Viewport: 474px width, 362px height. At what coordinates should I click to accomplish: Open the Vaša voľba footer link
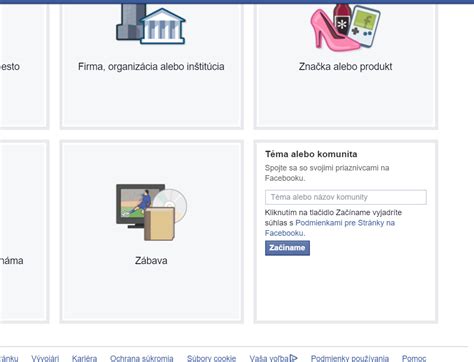tap(269, 358)
